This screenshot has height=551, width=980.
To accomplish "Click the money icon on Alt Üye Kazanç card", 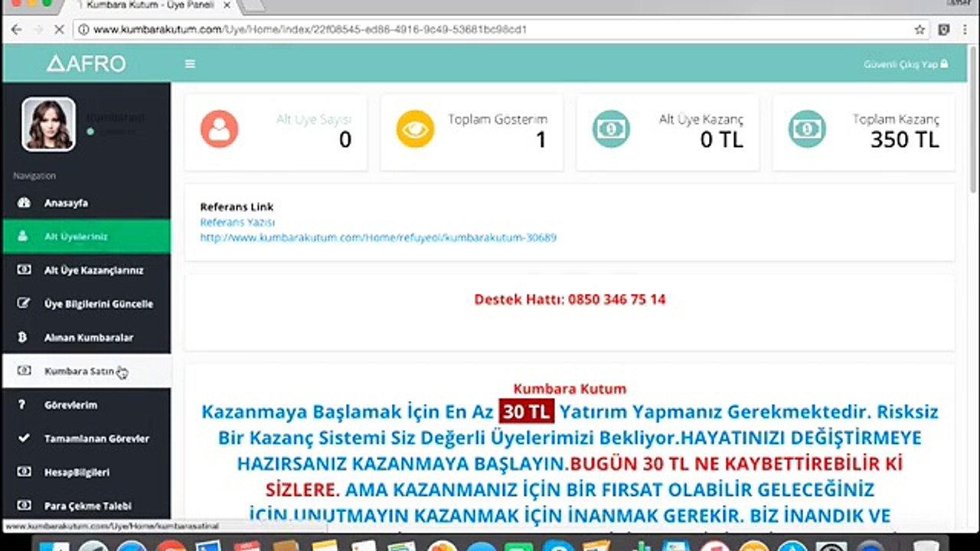I will click(x=611, y=129).
